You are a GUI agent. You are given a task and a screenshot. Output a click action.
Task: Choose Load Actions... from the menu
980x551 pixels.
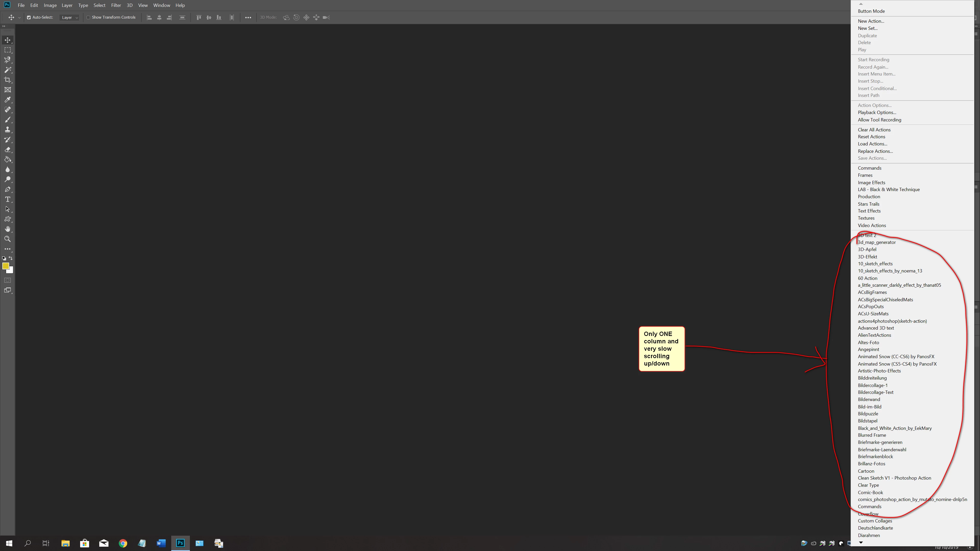[872, 144]
